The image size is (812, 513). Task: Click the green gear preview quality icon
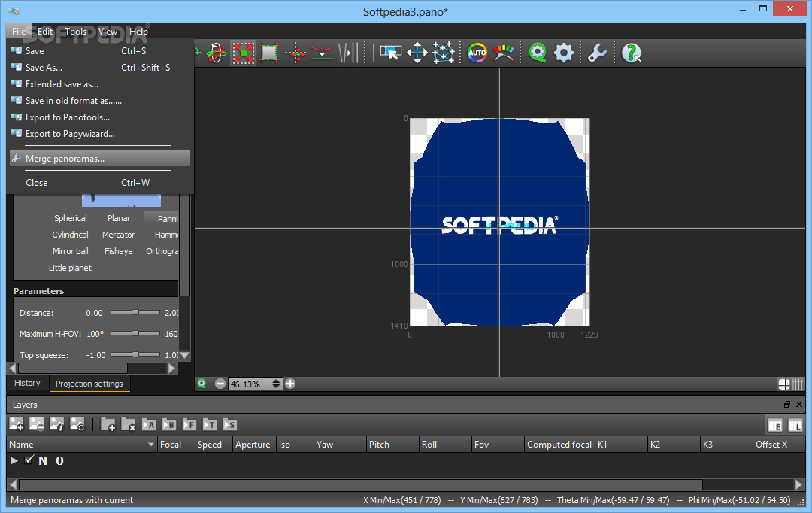point(538,53)
